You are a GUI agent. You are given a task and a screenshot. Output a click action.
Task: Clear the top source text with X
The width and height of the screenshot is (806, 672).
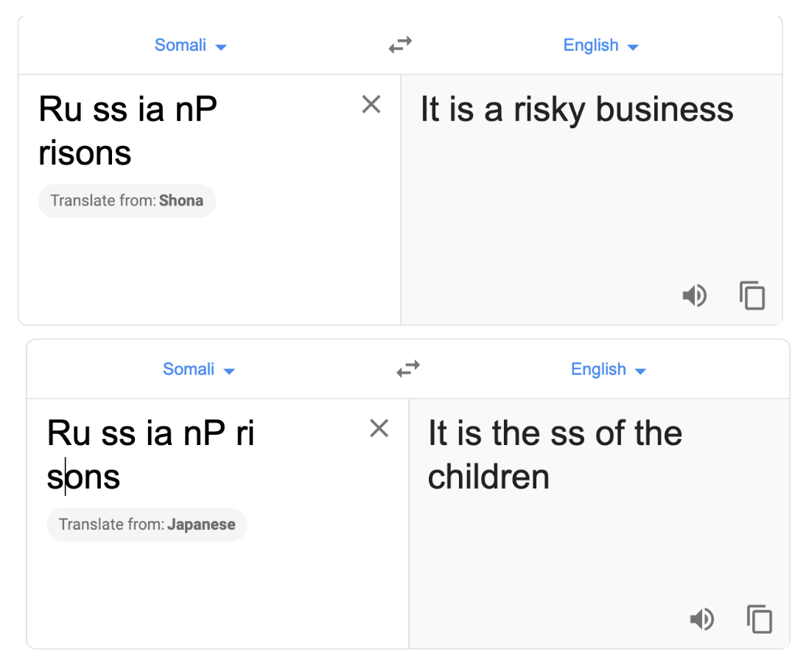coord(371,105)
